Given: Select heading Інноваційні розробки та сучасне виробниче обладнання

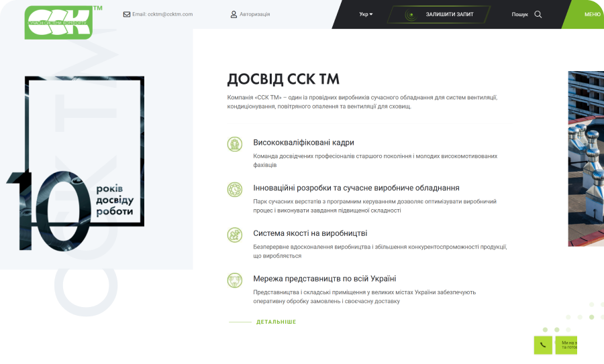Looking at the screenshot, I should [356, 188].
